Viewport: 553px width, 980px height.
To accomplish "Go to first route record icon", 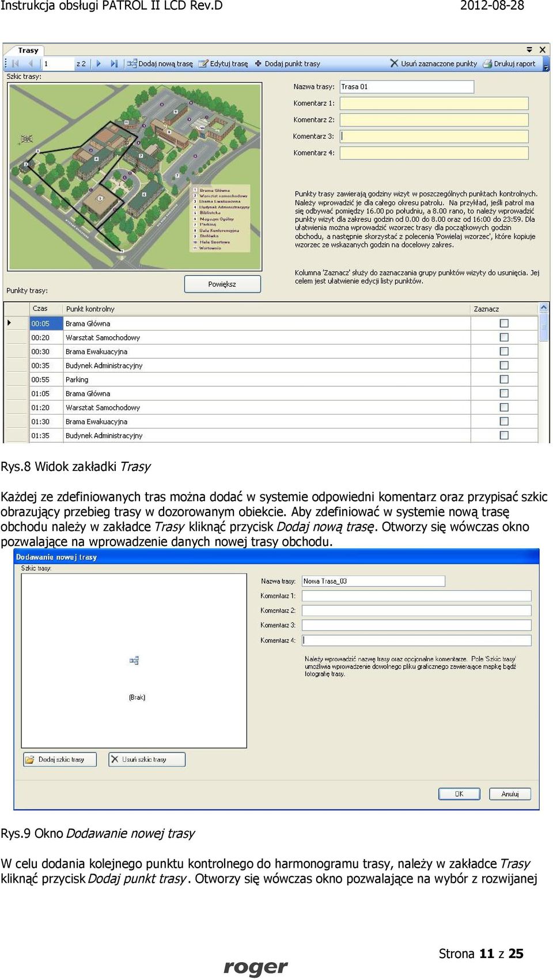I will (16, 64).
